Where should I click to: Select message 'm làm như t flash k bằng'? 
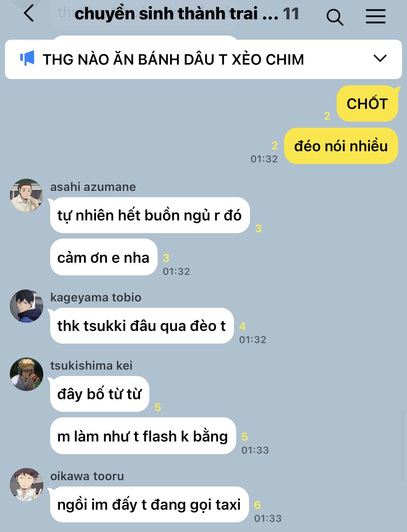[143, 436]
